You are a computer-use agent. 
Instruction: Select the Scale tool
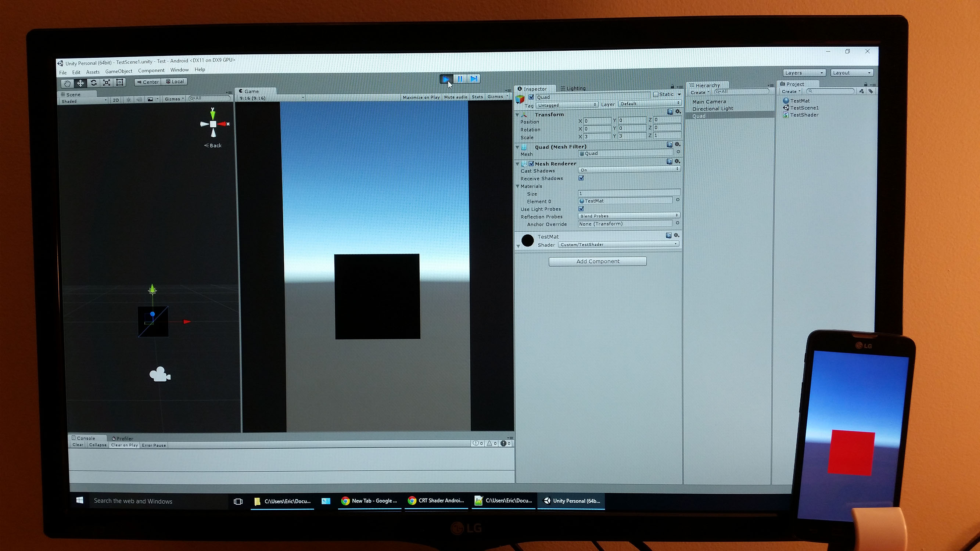pos(107,83)
